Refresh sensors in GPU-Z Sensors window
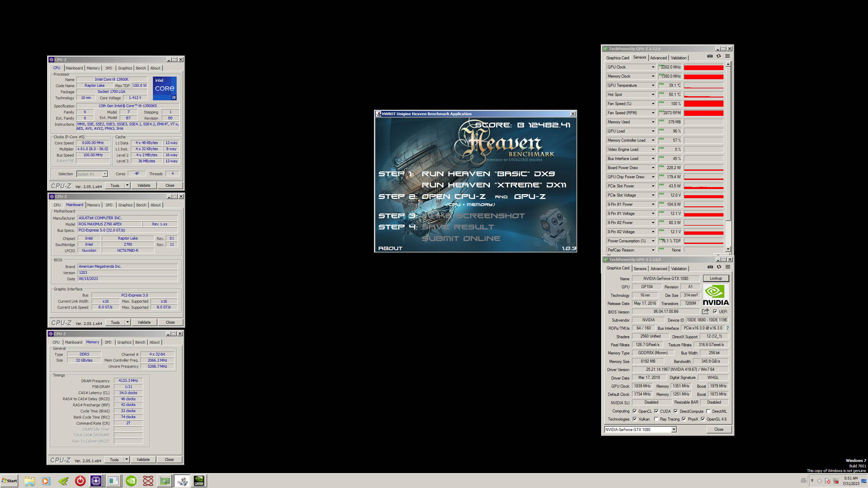 (718, 56)
